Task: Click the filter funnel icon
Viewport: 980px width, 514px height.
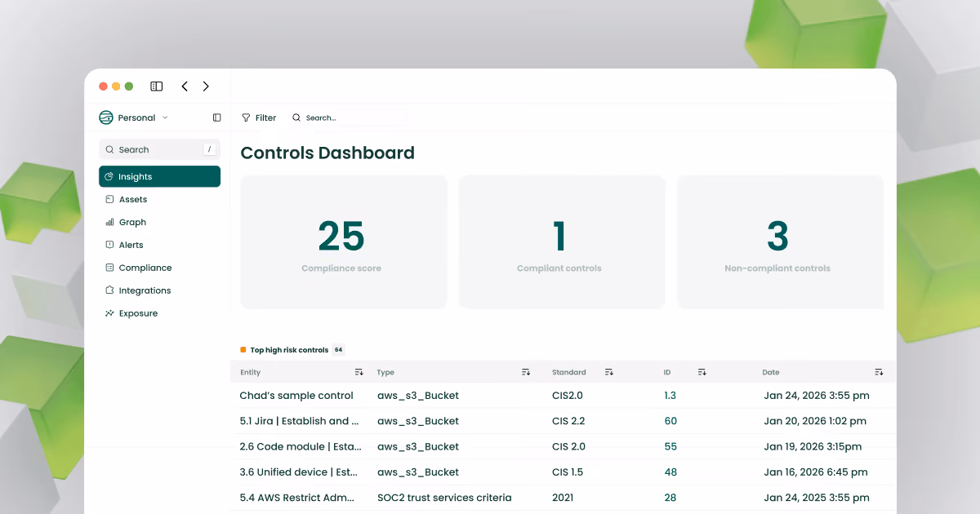Action: click(x=246, y=117)
